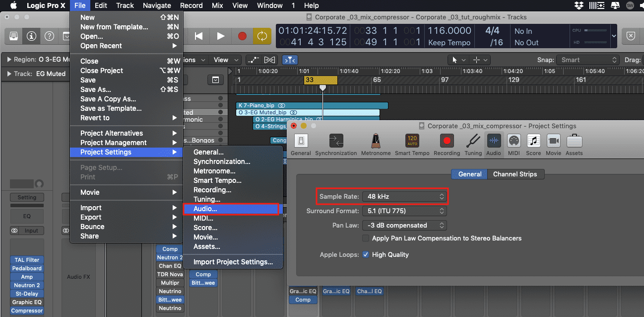
Task: Click the Compressor plugin slot
Action: pyautogui.click(x=27, y=311)
